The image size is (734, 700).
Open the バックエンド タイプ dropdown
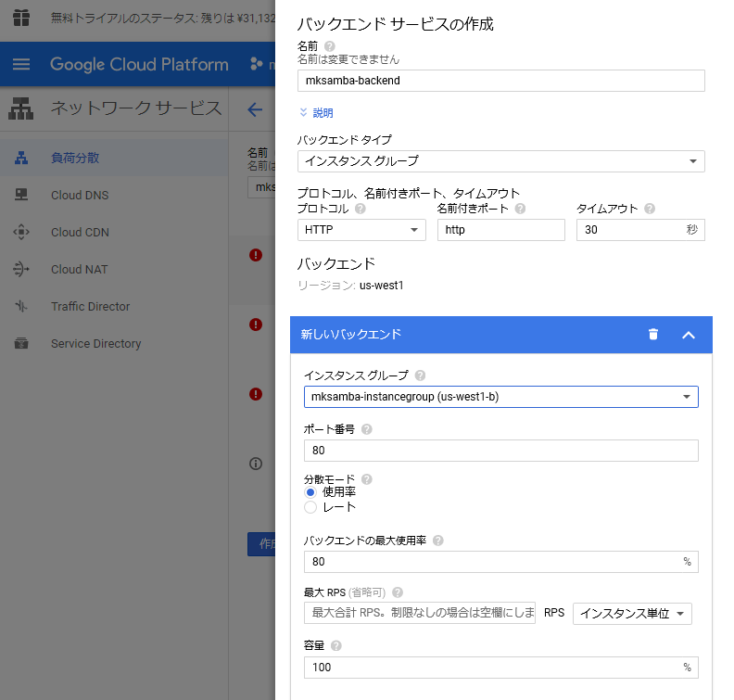[x=500, y=161]
